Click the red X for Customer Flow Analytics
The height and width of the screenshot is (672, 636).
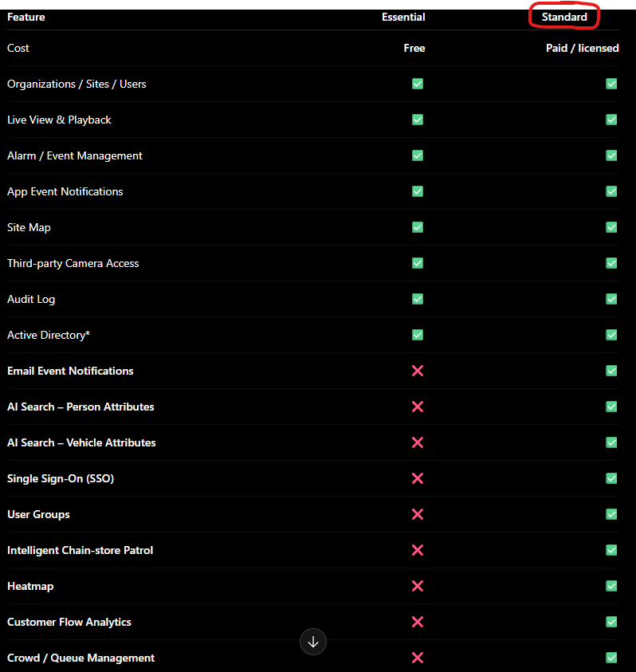418,622
